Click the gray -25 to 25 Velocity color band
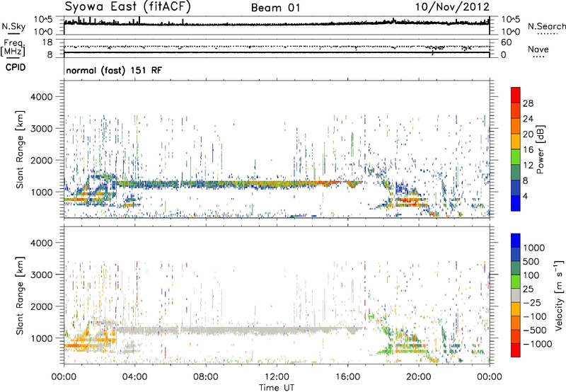This screenshot has width=566, height=392. (516, 295)
